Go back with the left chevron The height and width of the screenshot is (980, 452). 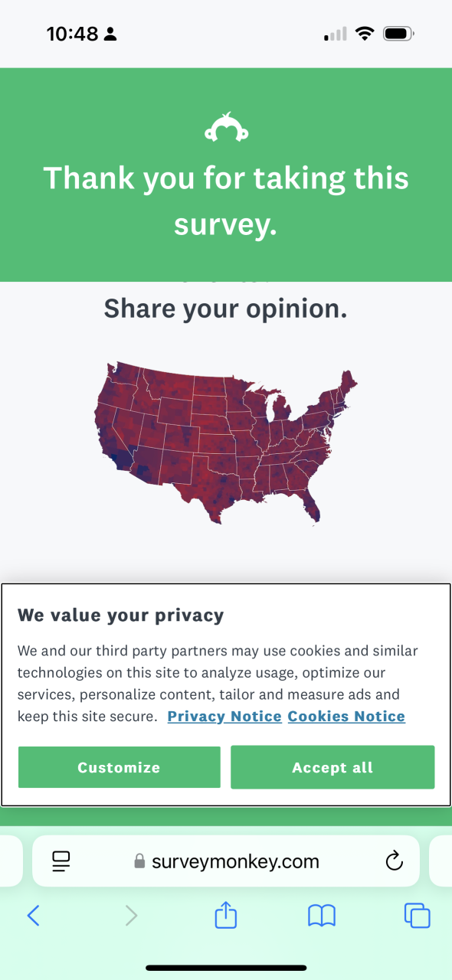(33, 915)
